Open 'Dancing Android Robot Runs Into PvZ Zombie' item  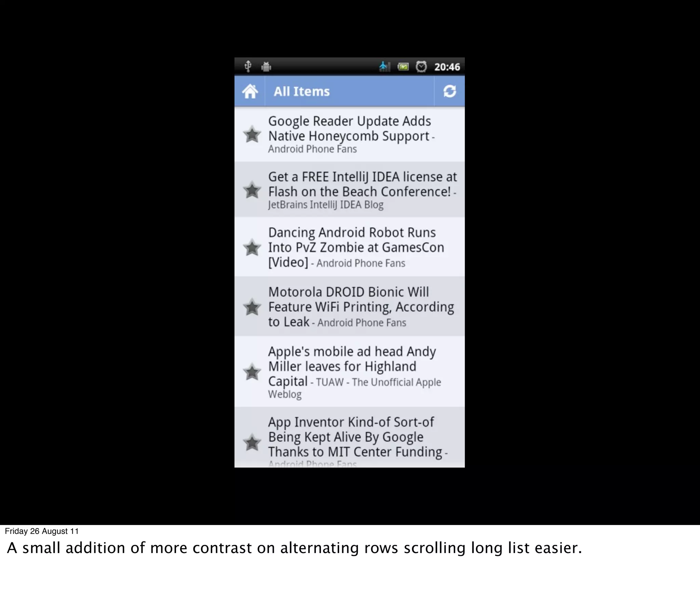tap(349, 247)
